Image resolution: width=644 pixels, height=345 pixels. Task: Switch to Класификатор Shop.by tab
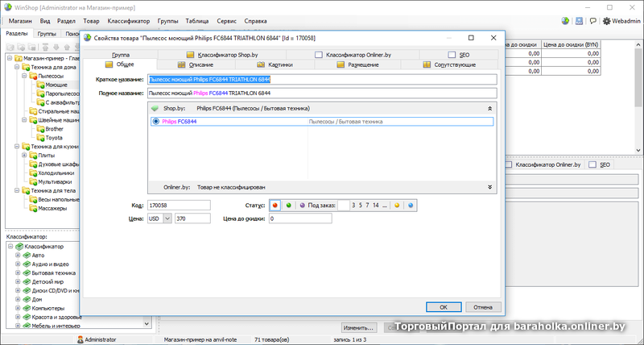tap(222, 55)
